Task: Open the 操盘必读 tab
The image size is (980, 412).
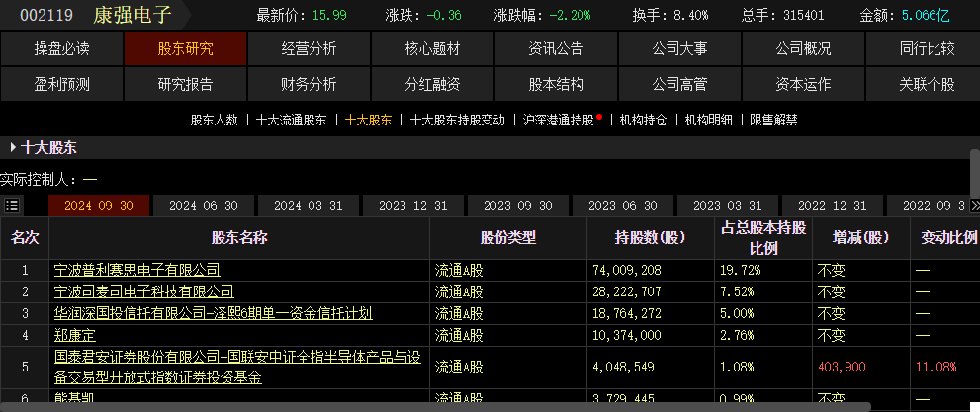Action: [x=62, y=48]
